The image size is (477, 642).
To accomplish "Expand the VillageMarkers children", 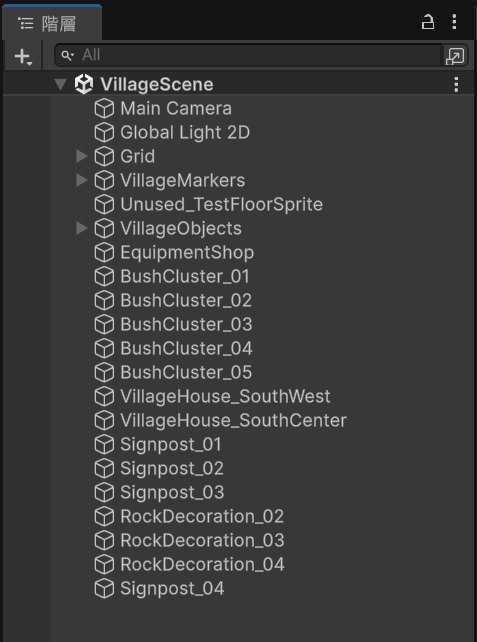I will [x=82, y=180].
